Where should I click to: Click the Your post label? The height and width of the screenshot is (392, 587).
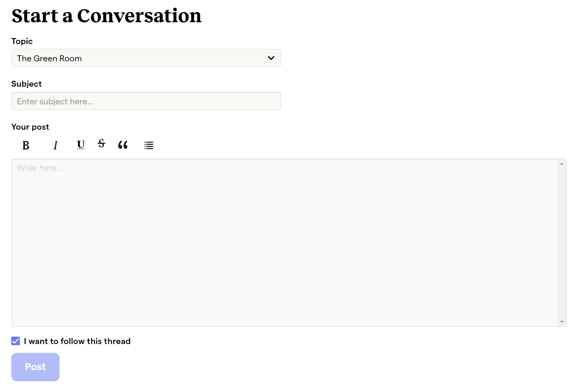coord(30,127)
